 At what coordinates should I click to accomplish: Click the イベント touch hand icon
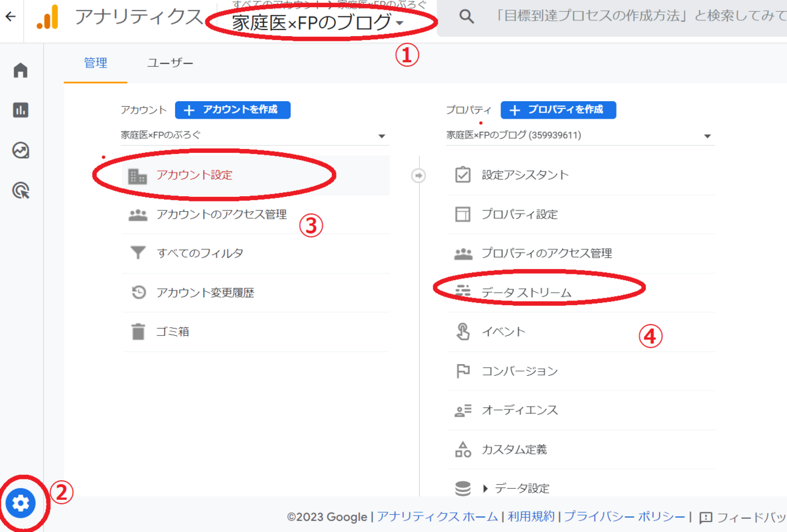[463, 331]
